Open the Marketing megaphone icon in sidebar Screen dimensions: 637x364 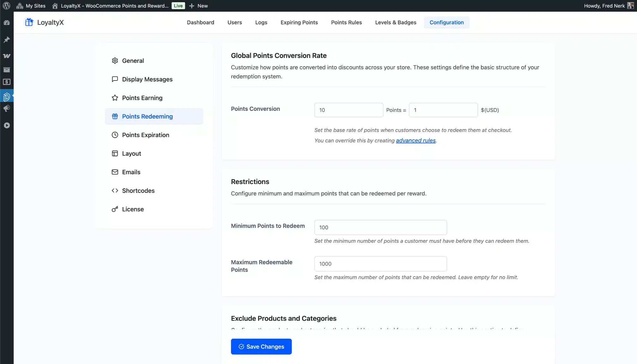(x=7, y=109)
